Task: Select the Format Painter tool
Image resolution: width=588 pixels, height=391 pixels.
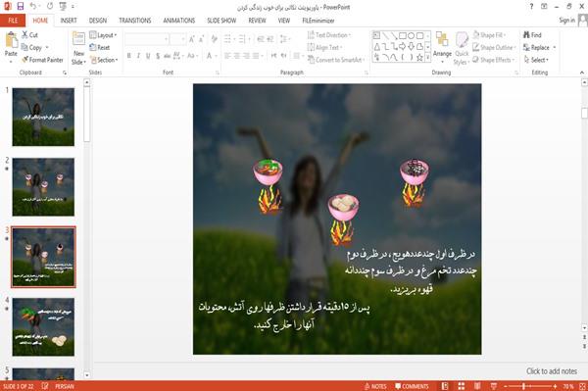Action: pos(42,60)
